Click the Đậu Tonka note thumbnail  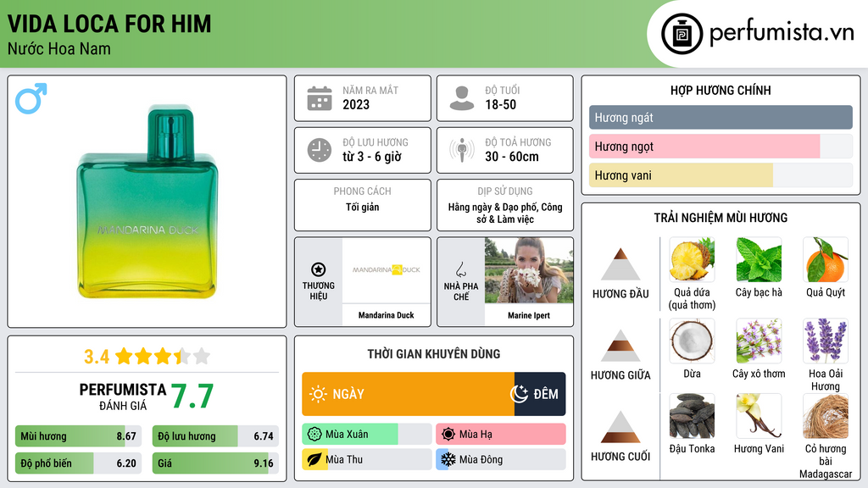pyautogui.click(x=692, y=416)
